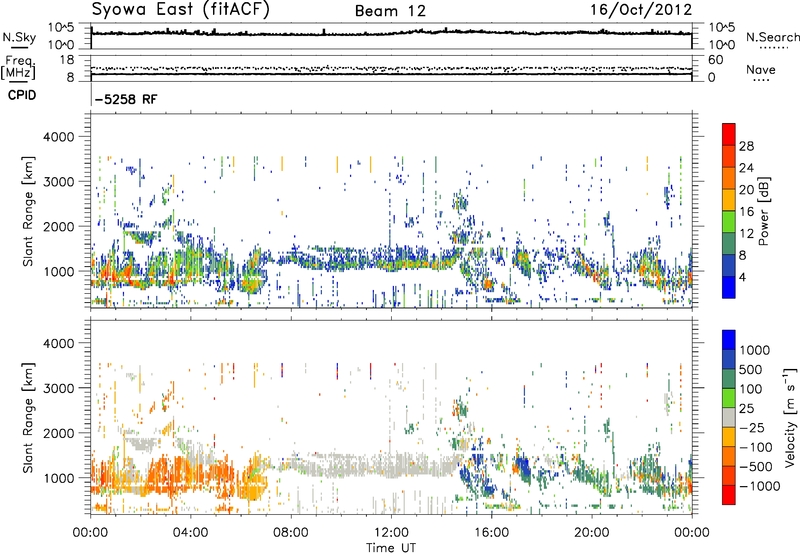The image size is (800, 554).
Task: Click the '25' label on the Velocity colorbar
Action: tap(746, 408)
